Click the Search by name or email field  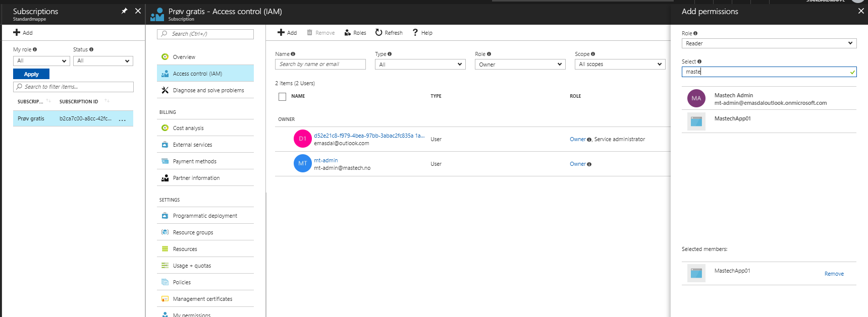320,65
